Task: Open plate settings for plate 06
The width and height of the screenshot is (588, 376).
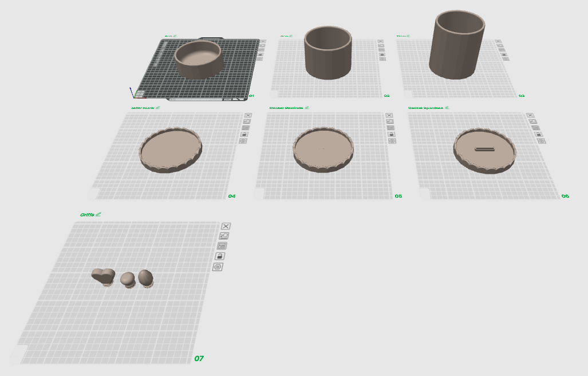Action: click(541, 141)
